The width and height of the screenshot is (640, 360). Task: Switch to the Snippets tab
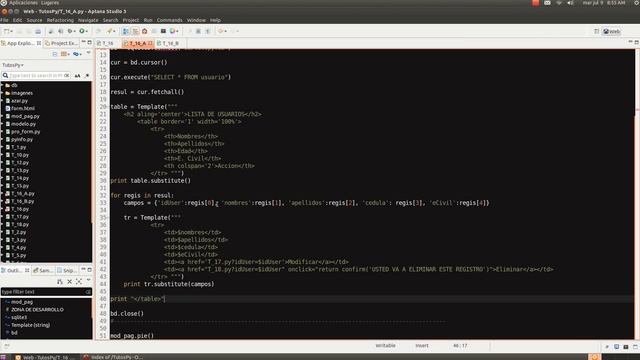[67, 271]
